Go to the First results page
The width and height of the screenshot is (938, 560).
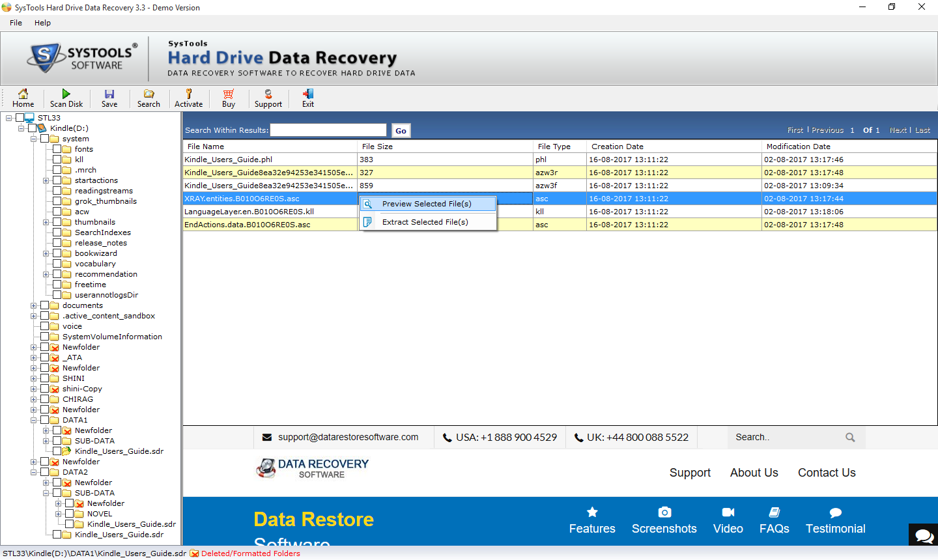(795, 130)
